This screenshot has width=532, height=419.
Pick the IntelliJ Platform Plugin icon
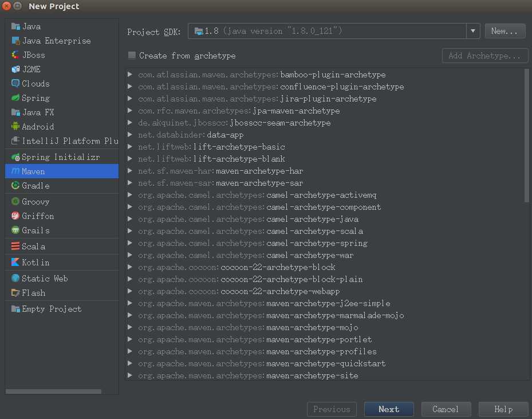tap(15, 141)
